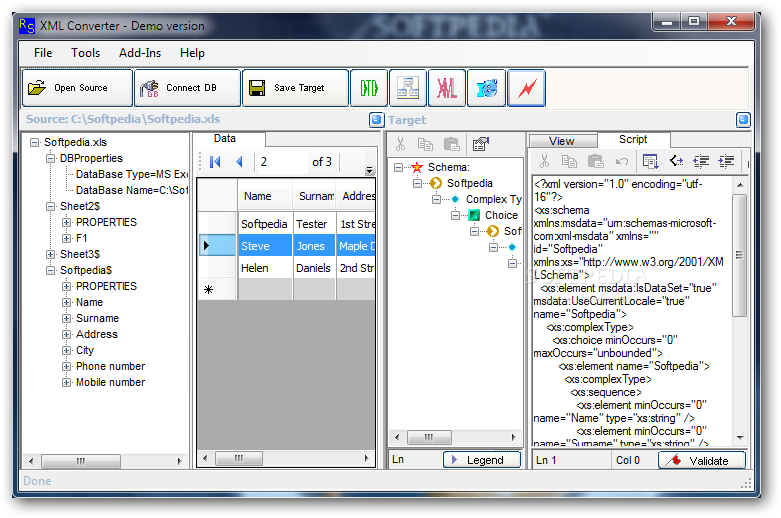
Task: Collapse the Choice node in Target tree
Action: click(x=455, y=215)
